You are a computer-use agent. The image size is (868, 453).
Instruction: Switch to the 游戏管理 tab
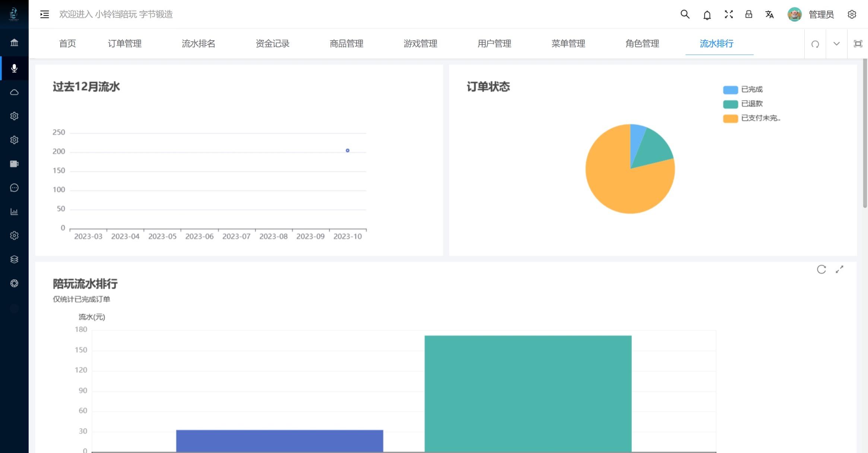(421, 44)
